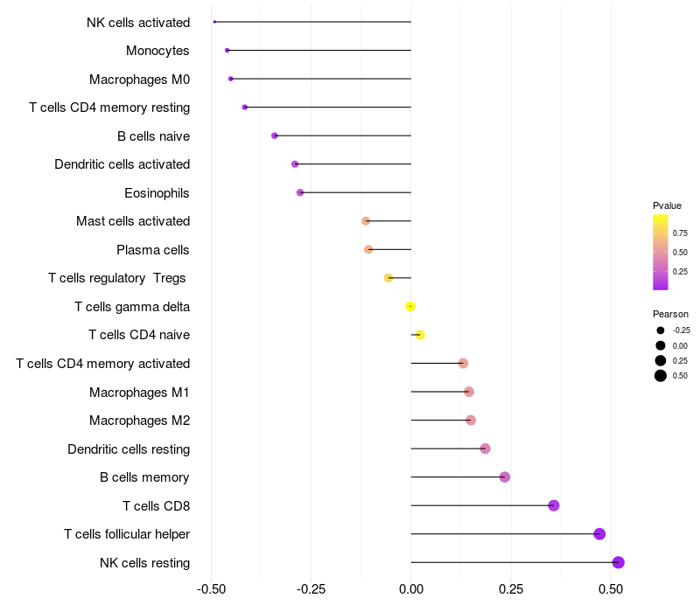Select the yellow T cells gamma delta dot

pos(409,306)
